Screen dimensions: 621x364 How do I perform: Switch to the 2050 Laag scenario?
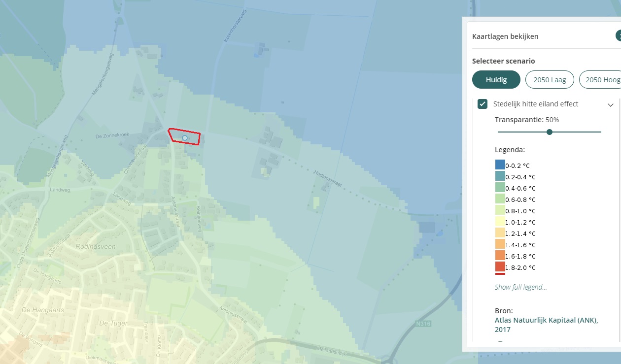tap(550, 80)
